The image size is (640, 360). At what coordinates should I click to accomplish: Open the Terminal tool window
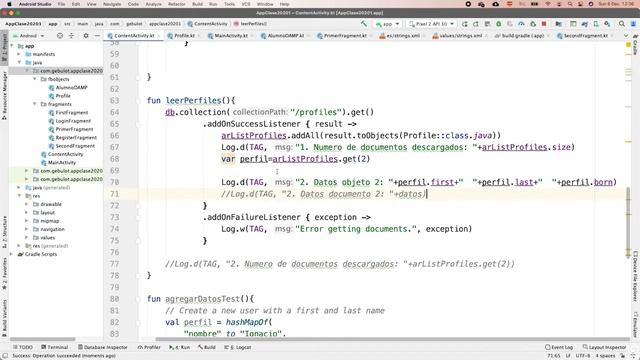[x=54, y=347]
